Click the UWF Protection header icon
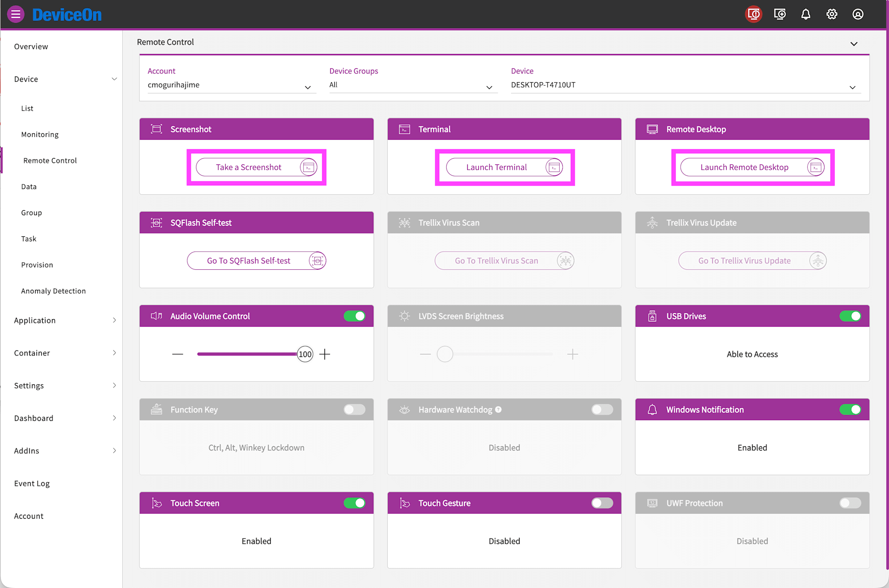This screenshot has width=889, height=588. (652, 503)
